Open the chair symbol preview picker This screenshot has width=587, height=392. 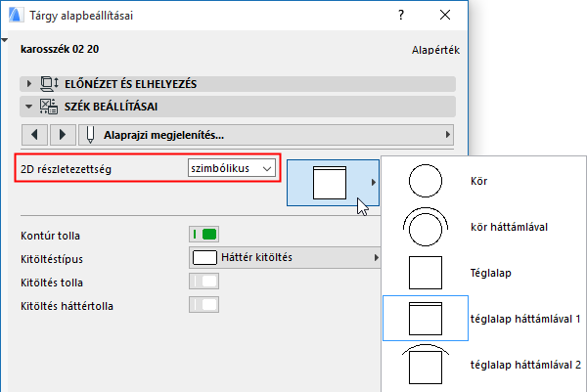(331, 183)
